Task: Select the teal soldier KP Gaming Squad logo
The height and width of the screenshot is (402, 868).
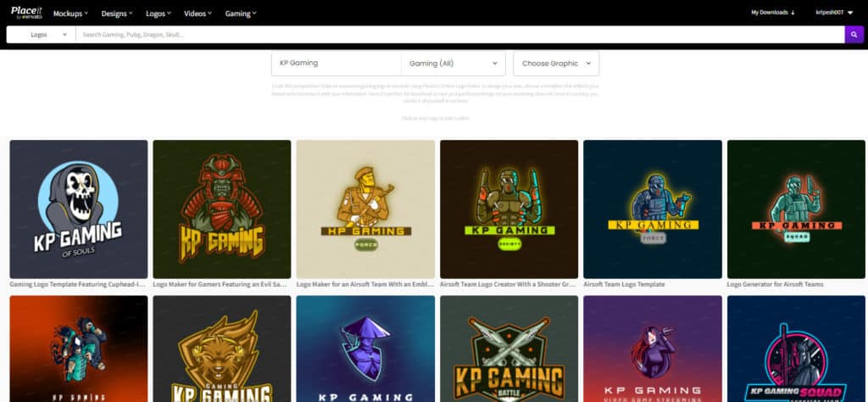Action: pos(796,209)
